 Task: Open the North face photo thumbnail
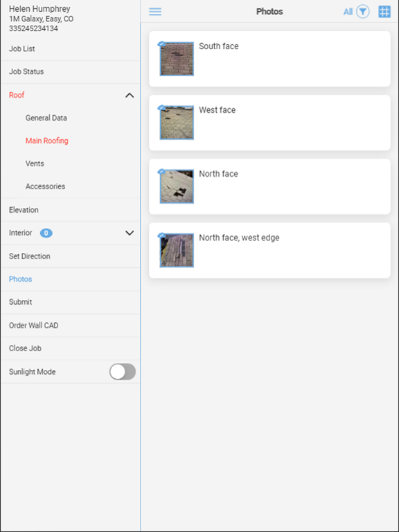coord(177,186)
